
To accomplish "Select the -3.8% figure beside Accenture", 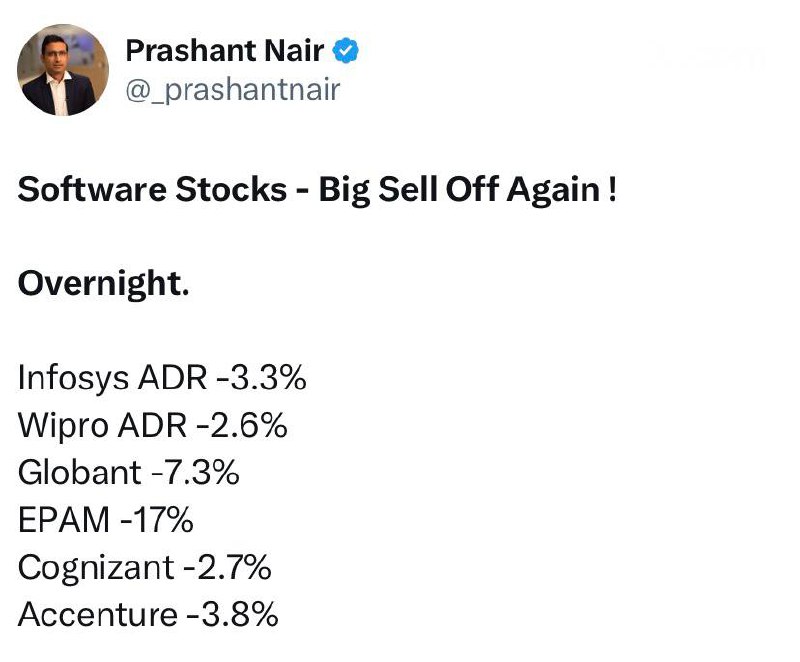I will [232, 615].
